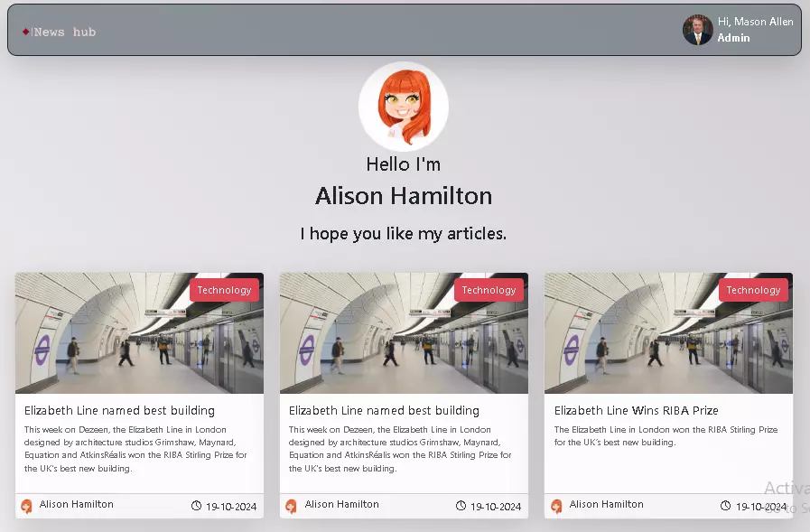
Task: Click Technology badge on RIBA Prize card
Action: 753,290
